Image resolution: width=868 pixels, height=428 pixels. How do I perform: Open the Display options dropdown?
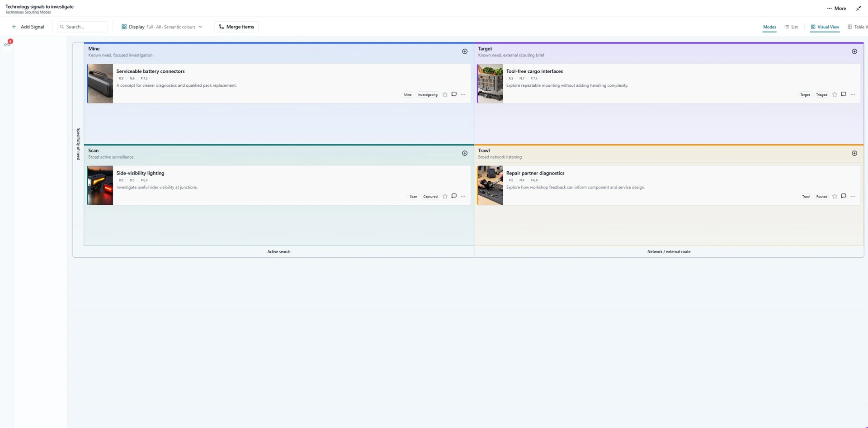pyautogui.click(x=162, y=27)
